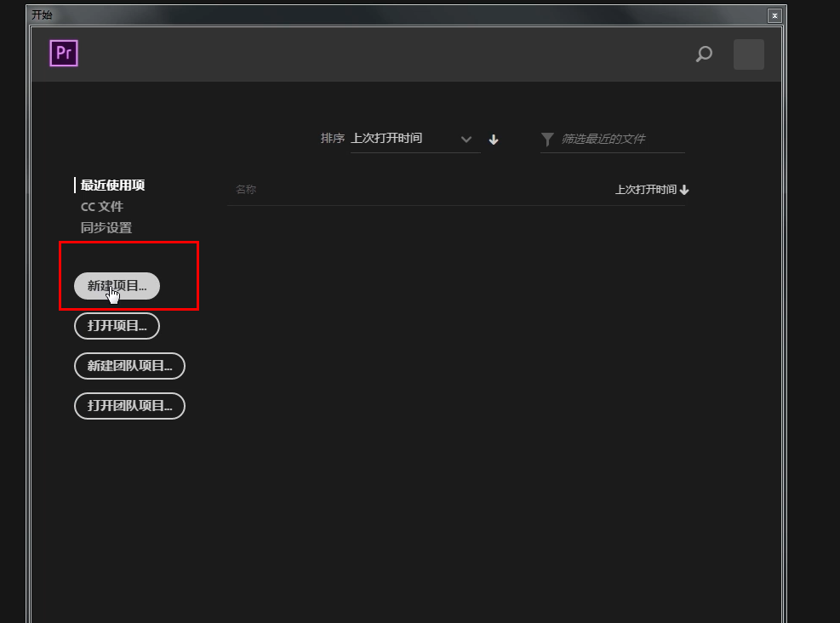Click the filter funnel icon
The width and height of the screenshot is (840, 623).
coord(547,140)
